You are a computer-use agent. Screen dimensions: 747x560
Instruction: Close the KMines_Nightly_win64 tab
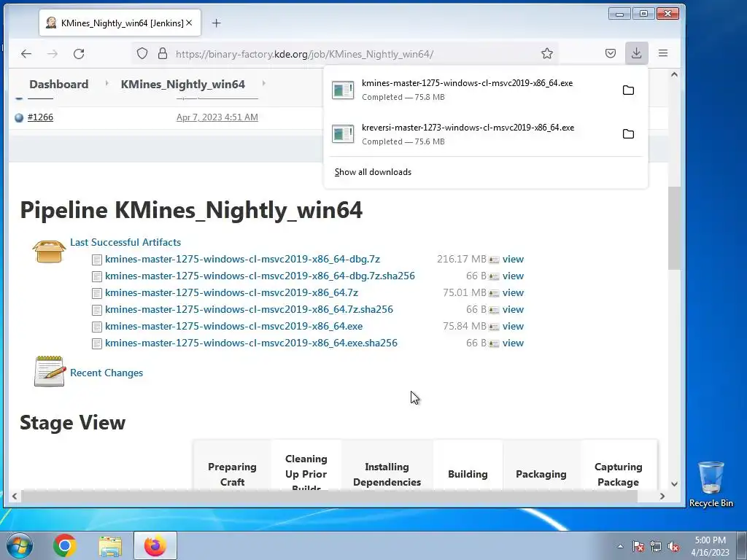pyautogui.click(x=189, y=23)
